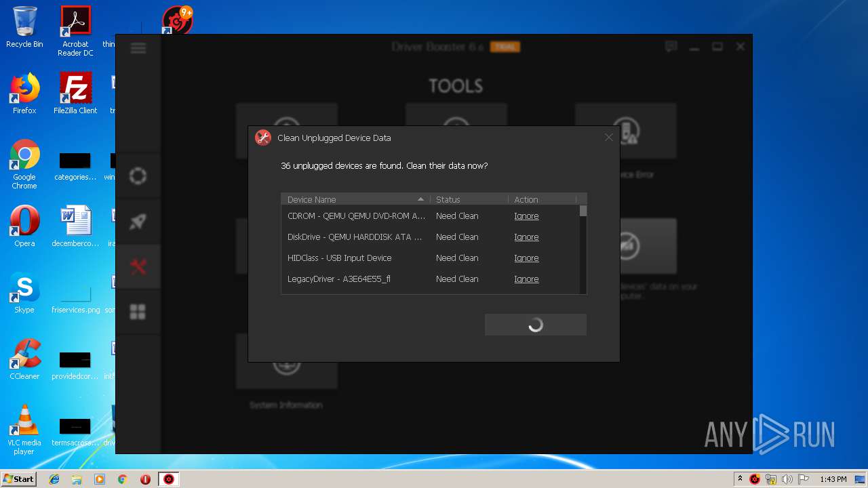Close the Clean Unplugged Device Data dialog
The image size is (868, 488).
point(608,137)
